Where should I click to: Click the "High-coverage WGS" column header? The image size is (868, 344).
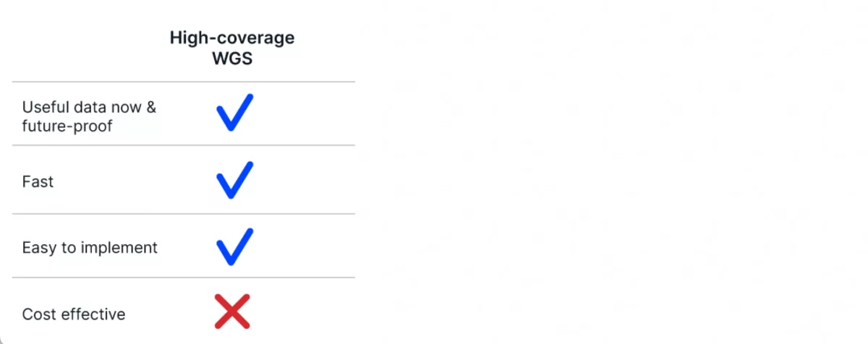pos(232,48)
